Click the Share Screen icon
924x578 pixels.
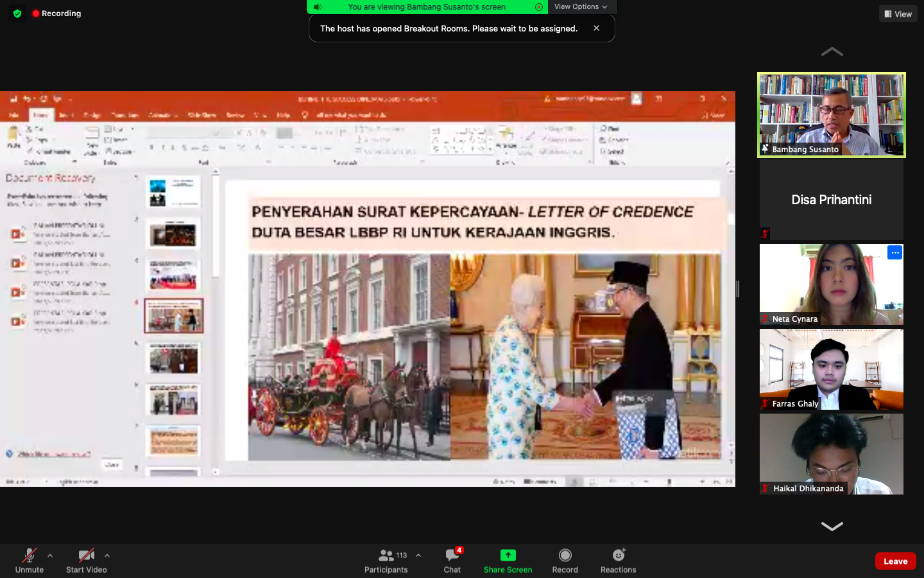(x=508, y=556)
